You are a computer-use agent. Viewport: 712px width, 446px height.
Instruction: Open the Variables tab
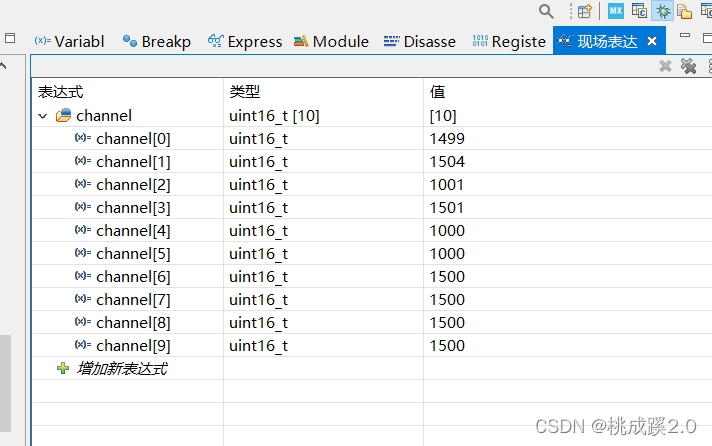pyautogui.click(x=69, y=41)
